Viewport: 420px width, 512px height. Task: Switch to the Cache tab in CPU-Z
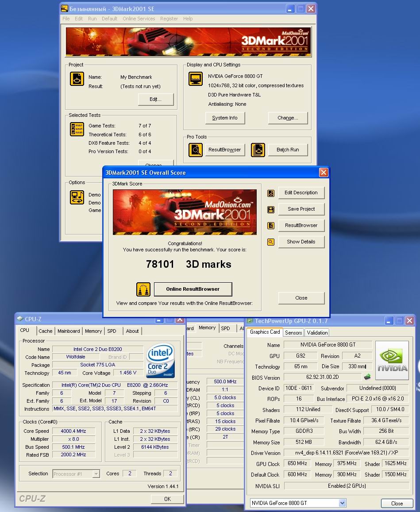pyautogui.click(x=46, y=331)
